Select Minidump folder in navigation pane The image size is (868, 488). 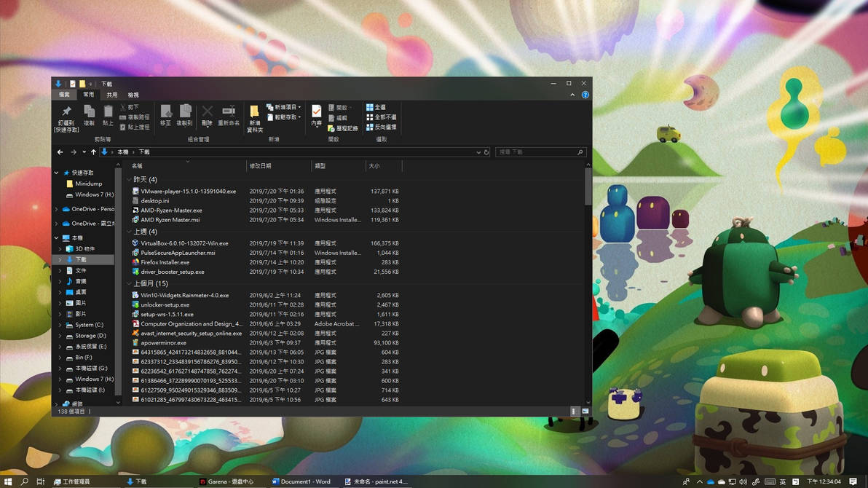84,184
